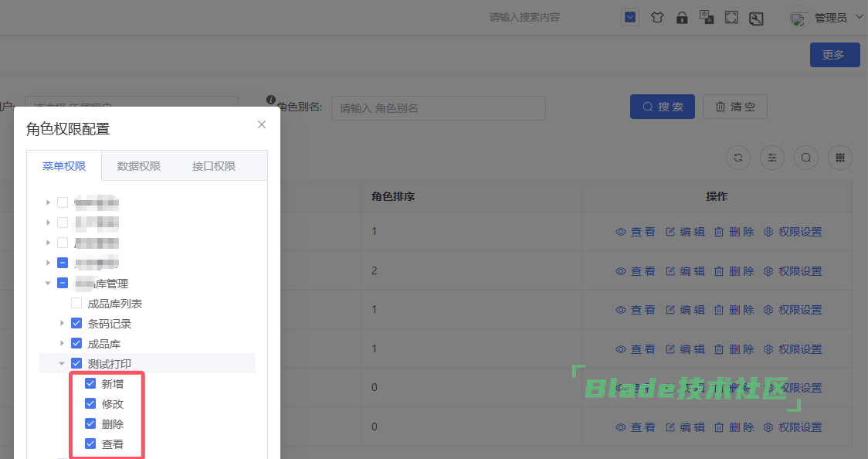
Task: Collapse the 测试打印 tree node
Action: (x=63, y=363)
